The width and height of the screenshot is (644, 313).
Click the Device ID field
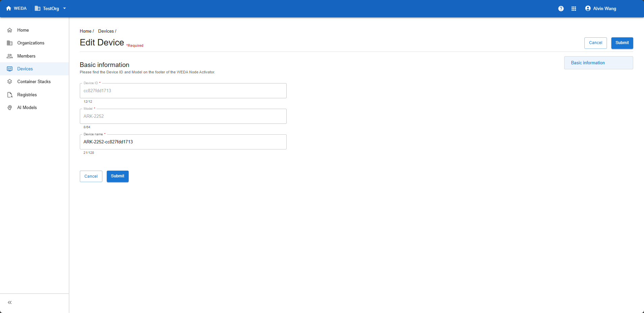(x=183, y=91)
